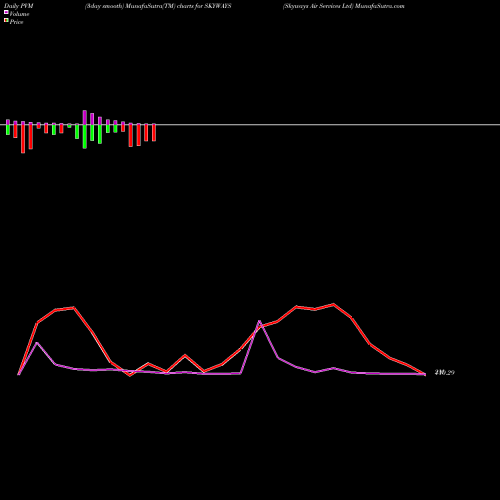The image size is (500, 500).
Task: Click the Volume legend color swatch
Action: point(6,12)
